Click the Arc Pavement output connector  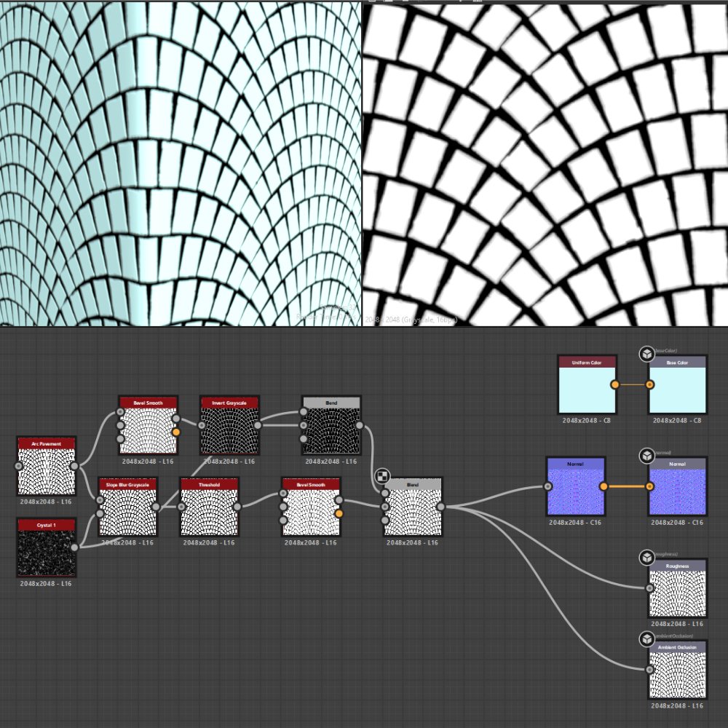74,466
